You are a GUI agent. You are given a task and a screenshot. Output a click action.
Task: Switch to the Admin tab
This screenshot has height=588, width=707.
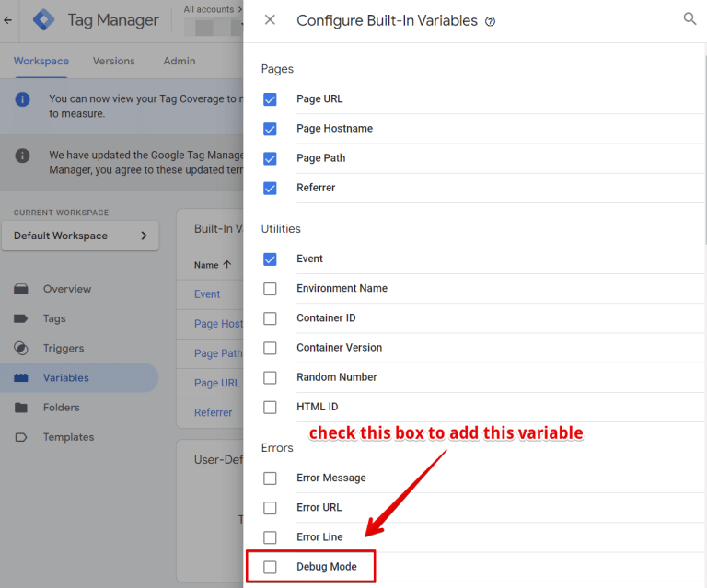coord(180,61)
